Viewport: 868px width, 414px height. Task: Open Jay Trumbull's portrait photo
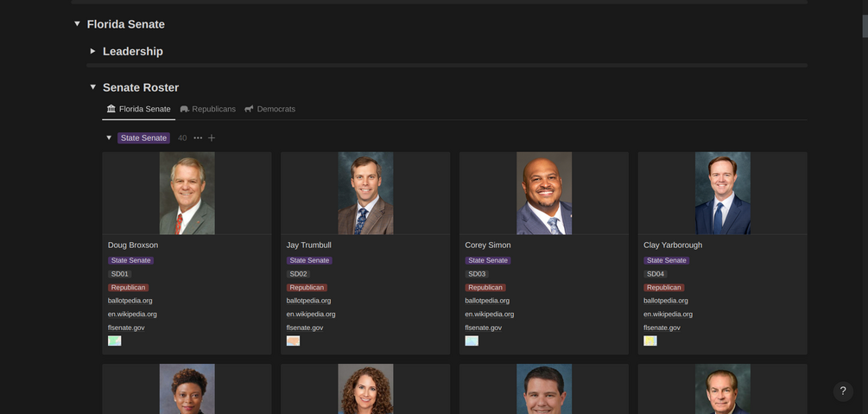(366, 193)
